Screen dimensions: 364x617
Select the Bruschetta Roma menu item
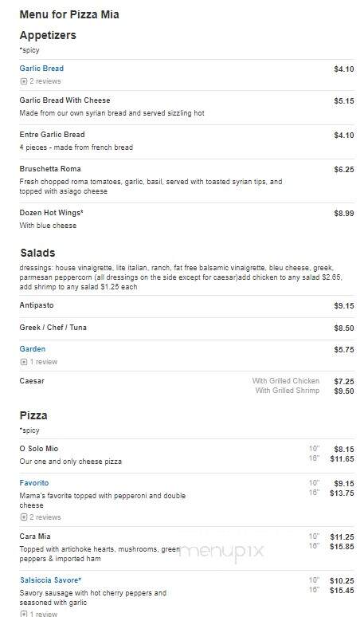pos(50,169)
